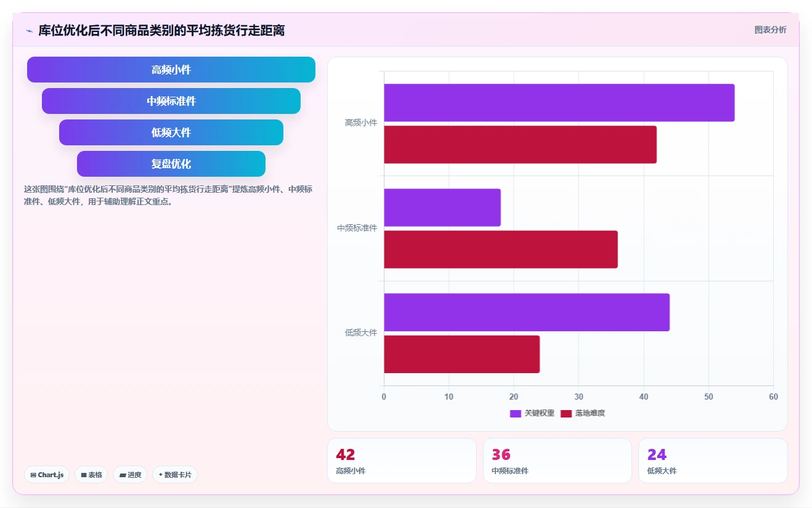This screenshot has height=508, width=812.
Task: Open the data card showing 36 中频标准件
Action: (x=558, y=461)
